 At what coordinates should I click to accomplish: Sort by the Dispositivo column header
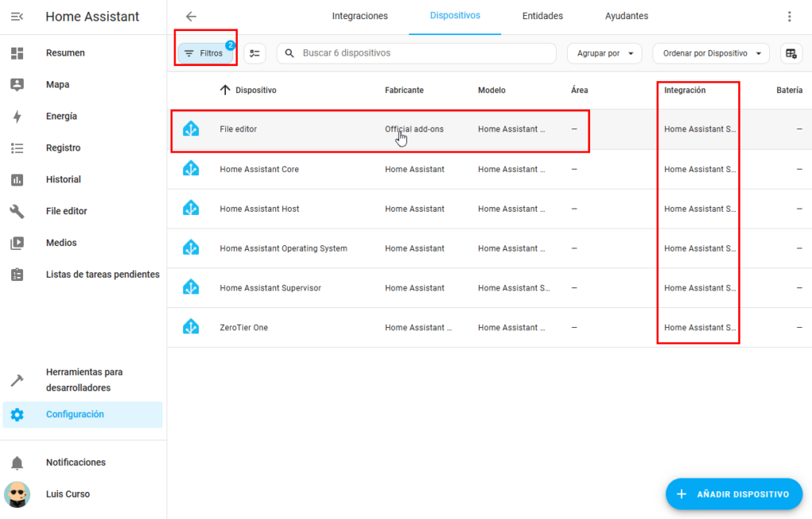(255, 90)
